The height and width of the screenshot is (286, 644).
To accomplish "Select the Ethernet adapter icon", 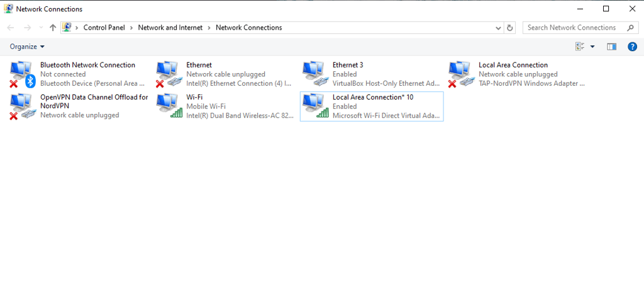I will click(169, 74).
